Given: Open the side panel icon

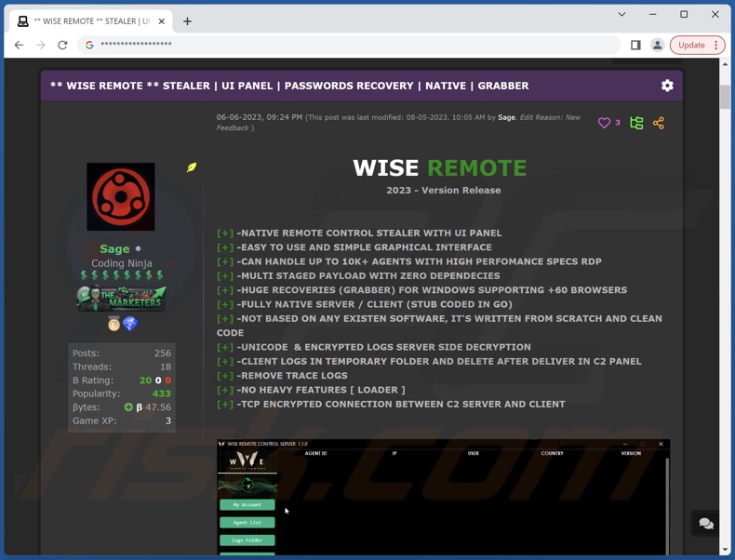Looking at the screenshot, I should 635,45.
